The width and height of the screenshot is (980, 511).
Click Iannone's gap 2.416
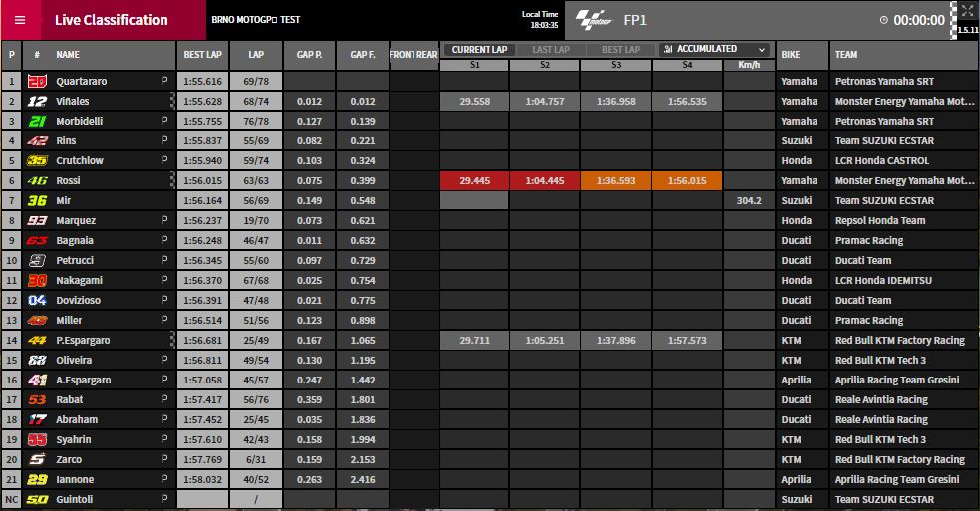(363, 480)
